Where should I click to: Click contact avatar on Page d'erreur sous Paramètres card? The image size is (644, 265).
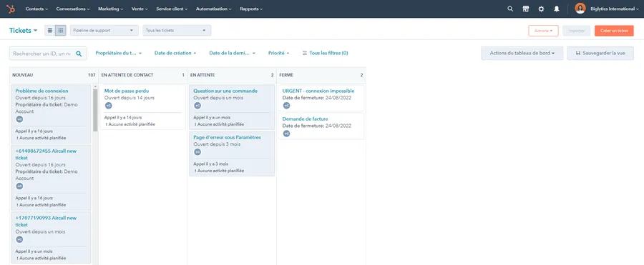pyautogui.click(x=197, y=151)
